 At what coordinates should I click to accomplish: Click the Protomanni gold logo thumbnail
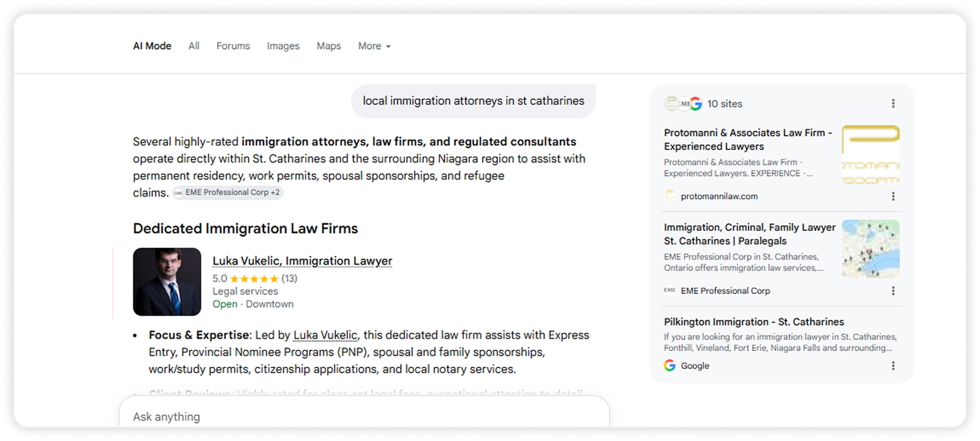[x=870, y=154]
